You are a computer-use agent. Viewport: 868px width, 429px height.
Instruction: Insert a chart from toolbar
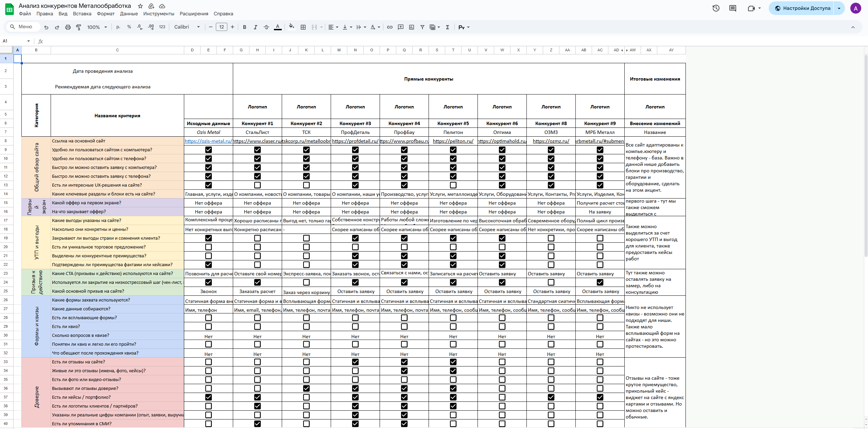(412, 27)
